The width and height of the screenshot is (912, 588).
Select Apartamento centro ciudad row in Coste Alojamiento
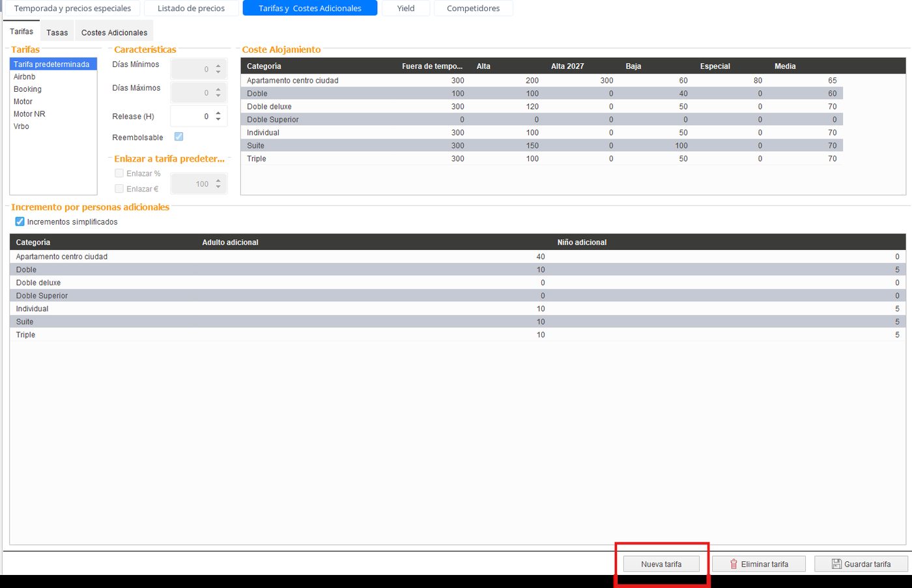click(542, 80)
